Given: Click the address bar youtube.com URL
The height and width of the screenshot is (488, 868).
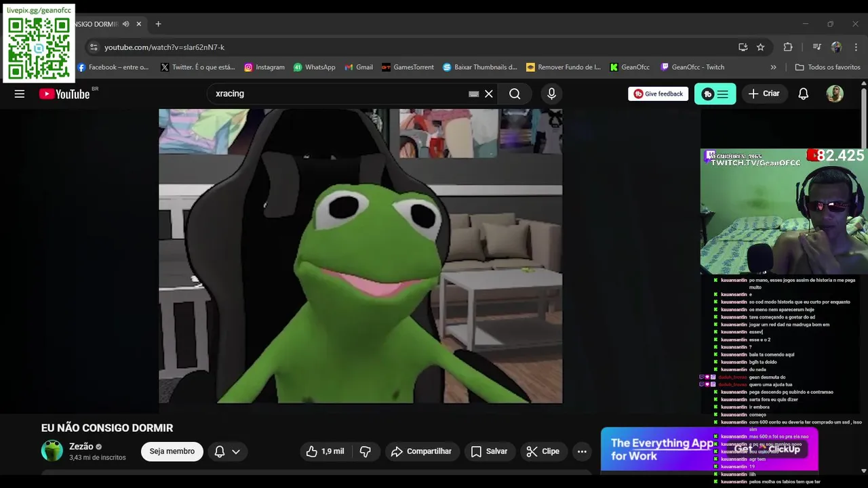Looking at the screenshot, I should pyautogui.click(x=164, y=47).
